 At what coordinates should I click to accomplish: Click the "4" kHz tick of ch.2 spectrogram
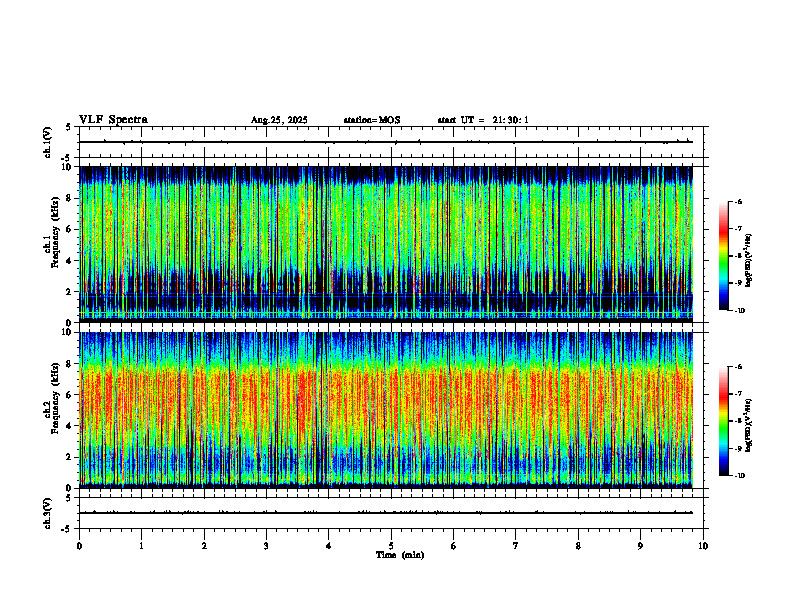(69, 426)
